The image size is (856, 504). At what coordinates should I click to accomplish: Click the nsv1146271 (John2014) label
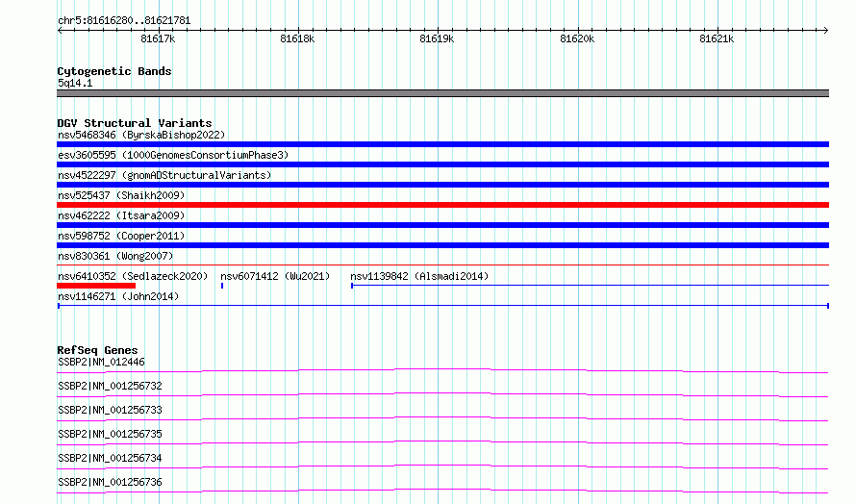coord(118,296)
